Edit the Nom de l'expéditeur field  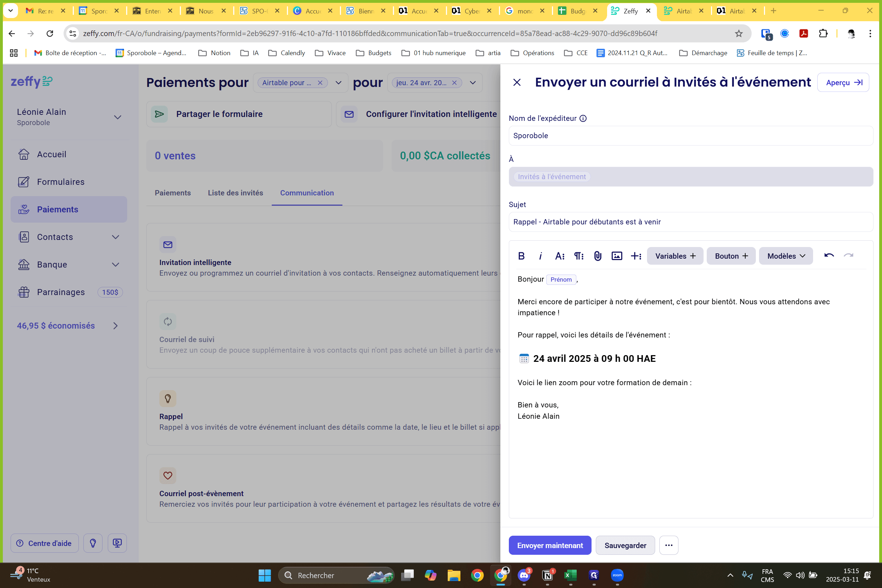(691, 136)
